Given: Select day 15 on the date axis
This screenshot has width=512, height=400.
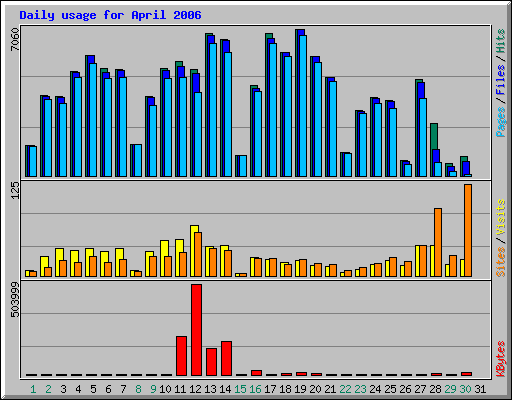Looking at the screenshot, I should pos(240,389).
